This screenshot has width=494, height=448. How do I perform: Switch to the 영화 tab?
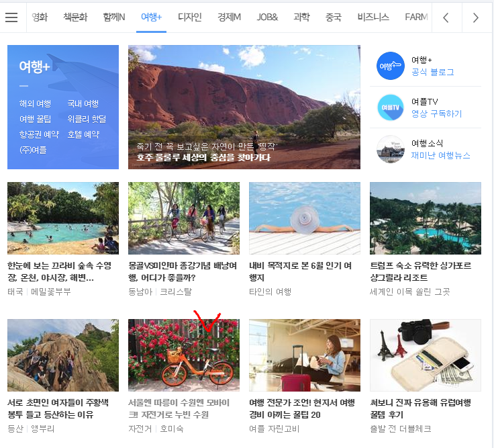point(40,17)
